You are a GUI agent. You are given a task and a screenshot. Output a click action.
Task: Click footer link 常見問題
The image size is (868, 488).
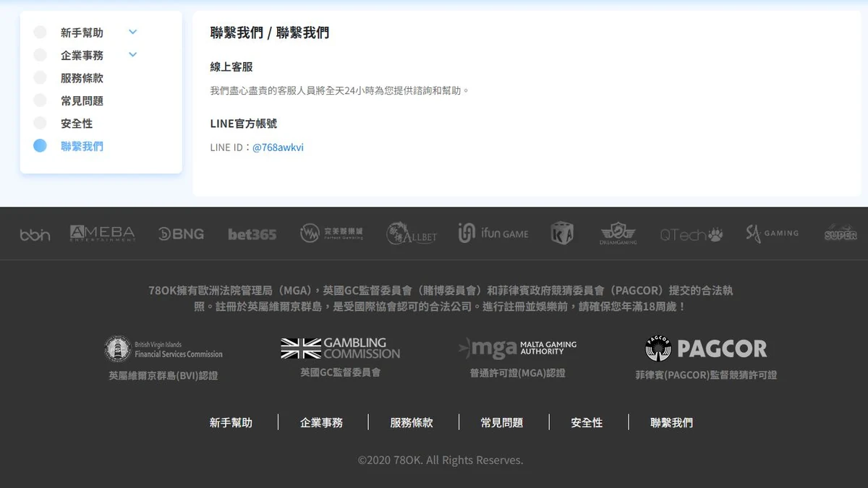tap(502, 423)
